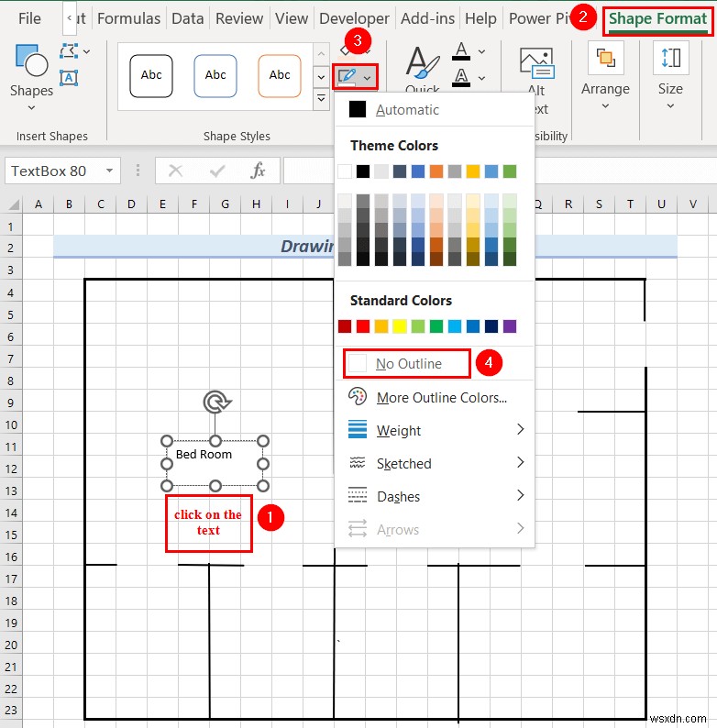The width and height of the screenshot is (717, 728).
Task: Select row 10 header
Action: [x=11, y=425]
